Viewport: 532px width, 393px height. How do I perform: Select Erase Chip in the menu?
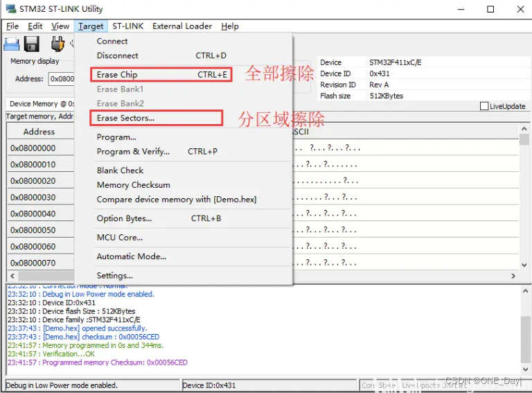coord(183,74)
